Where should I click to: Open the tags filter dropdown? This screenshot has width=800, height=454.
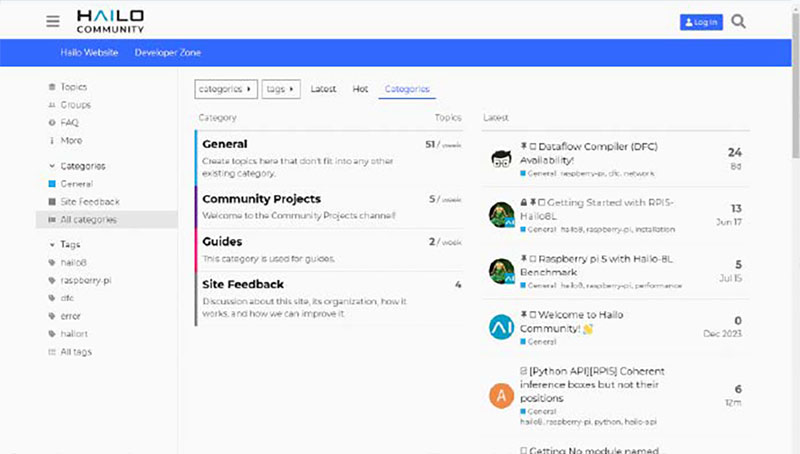click(x=281, y=89)
